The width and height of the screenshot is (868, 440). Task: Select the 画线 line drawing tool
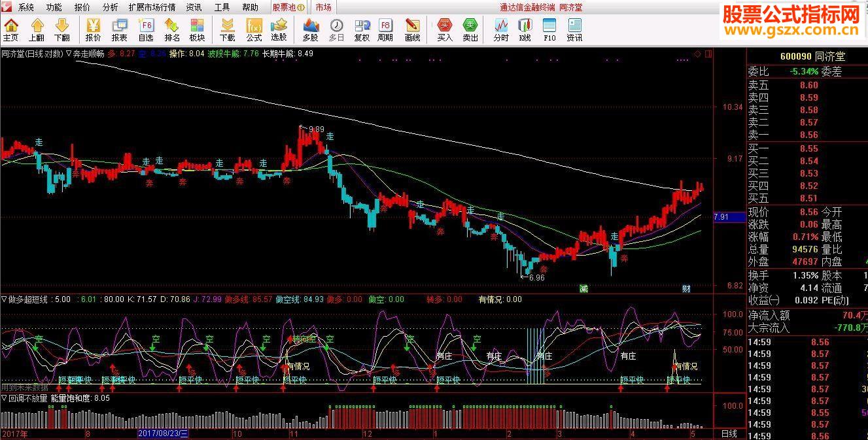[x=412, y=30]
